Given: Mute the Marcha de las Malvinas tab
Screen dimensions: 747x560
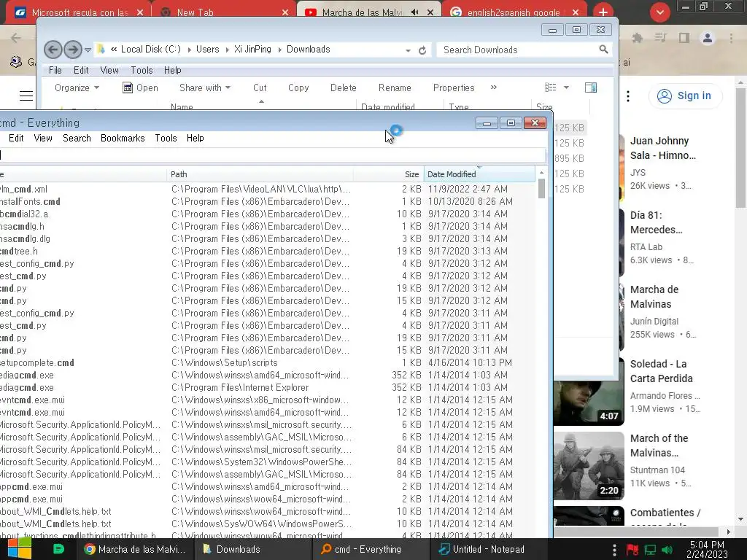Looking at the screenshot, I should point(415,12).
